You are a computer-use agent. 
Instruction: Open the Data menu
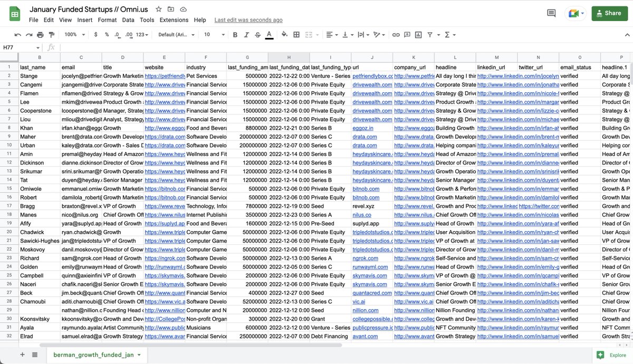[x=128, y=20]
